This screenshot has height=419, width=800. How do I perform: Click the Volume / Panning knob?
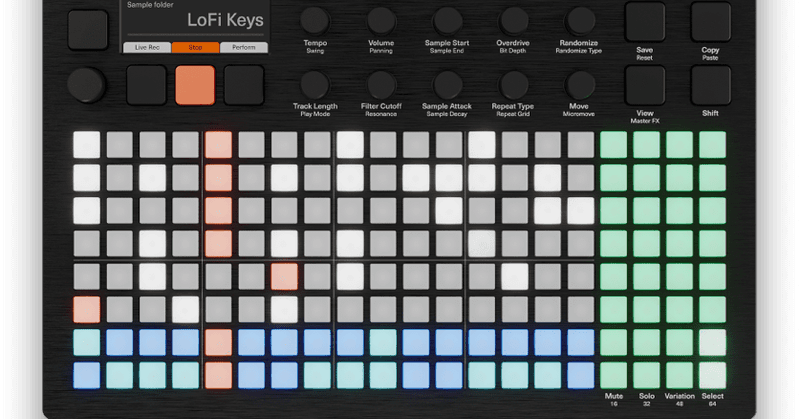click(x=381, y=21)
